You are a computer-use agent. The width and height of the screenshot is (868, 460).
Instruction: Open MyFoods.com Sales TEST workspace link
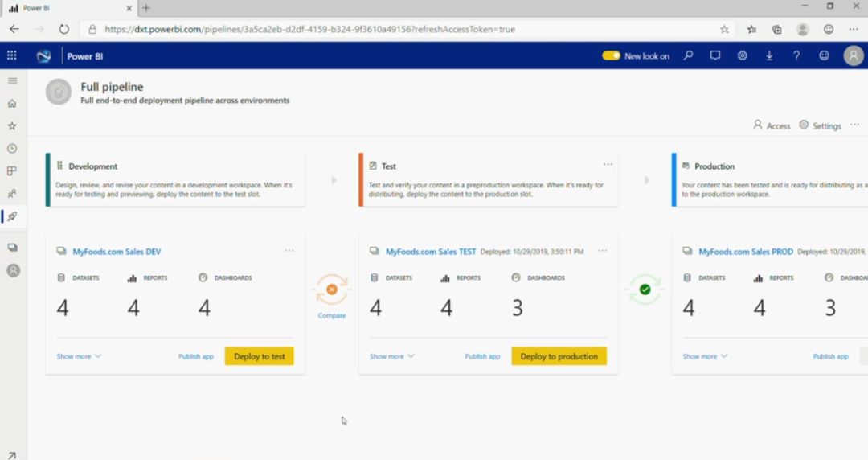[x=431, y=252]
